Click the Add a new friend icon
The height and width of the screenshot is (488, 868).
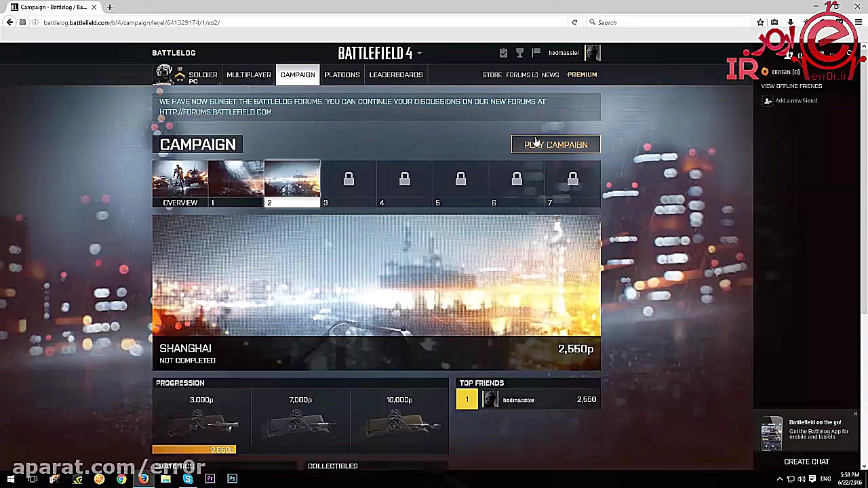tap(768, 101)
